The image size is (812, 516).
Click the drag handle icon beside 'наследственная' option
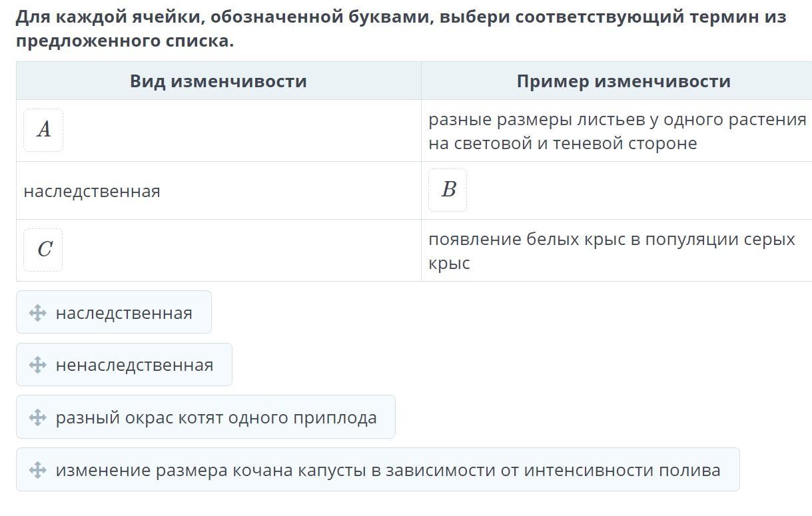[37, 313]
